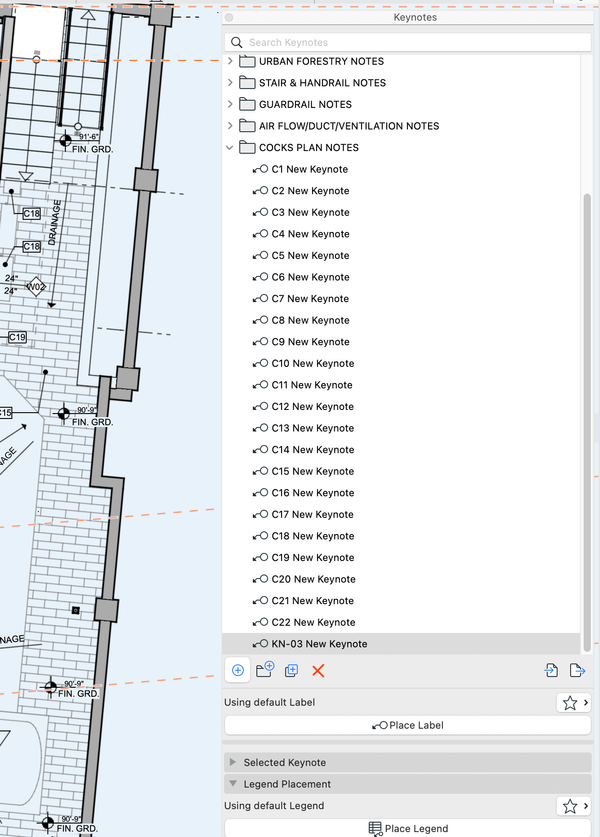The image size is (600, 837).
Task: Select C13 New Keynote
Action: click(x=313, y=428)
